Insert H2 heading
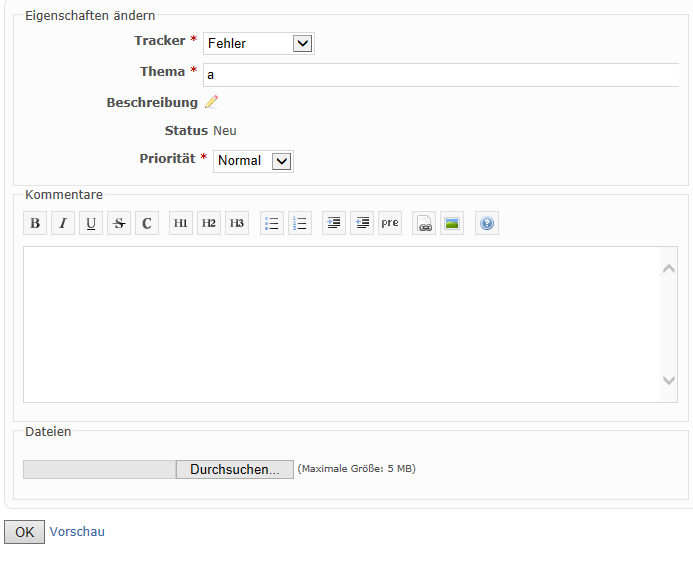The image size is (693, 562). tap(209, 223)
